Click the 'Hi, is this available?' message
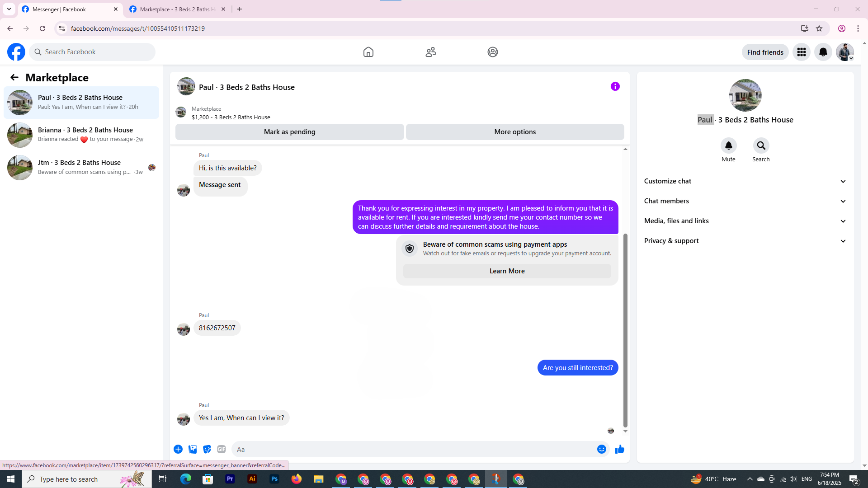Viewport: 868px width, 488px height. pyautogui.click(x=227, y=168)
